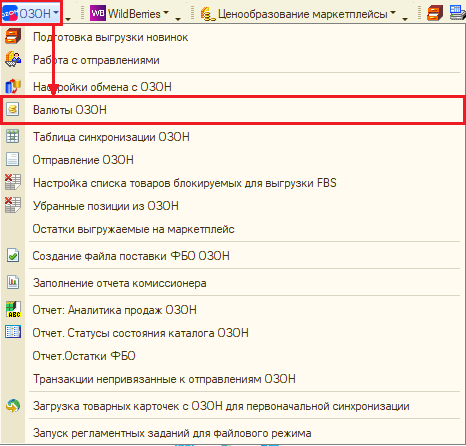The height and width of the screenshot is (446, 466).
Task: Click the computer table icon at toolbar end
Action: [457, 13]
